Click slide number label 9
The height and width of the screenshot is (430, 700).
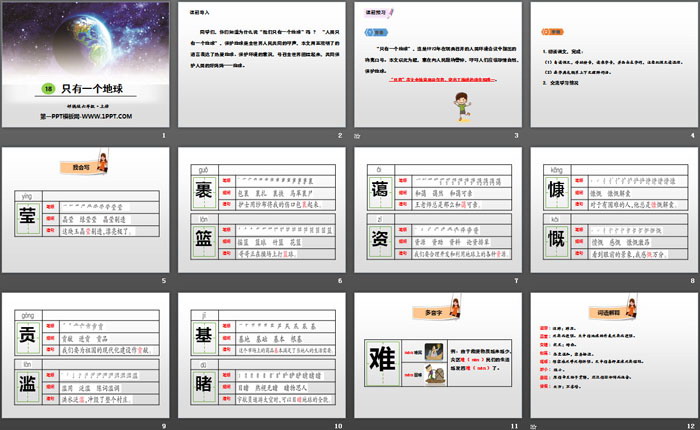tap(164, 426)
